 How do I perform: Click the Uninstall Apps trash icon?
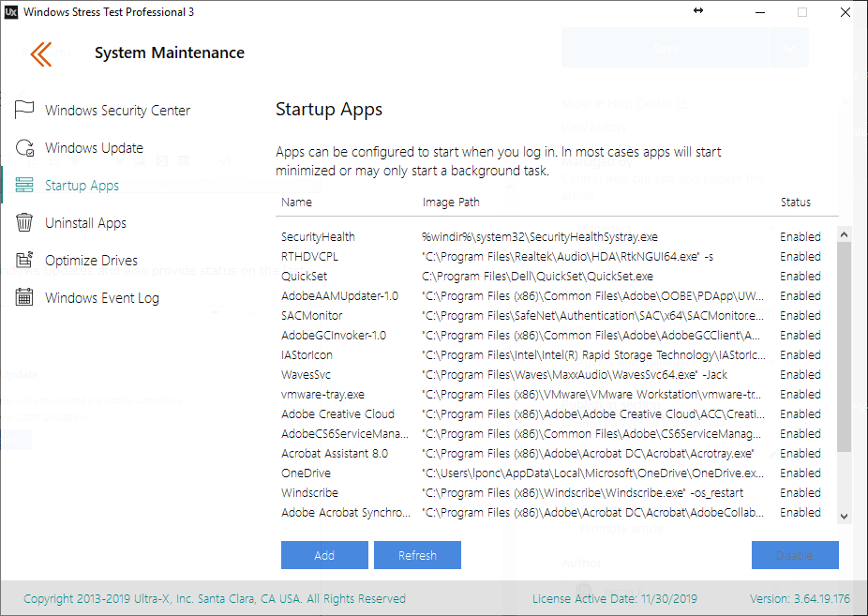tap(25, 222)
